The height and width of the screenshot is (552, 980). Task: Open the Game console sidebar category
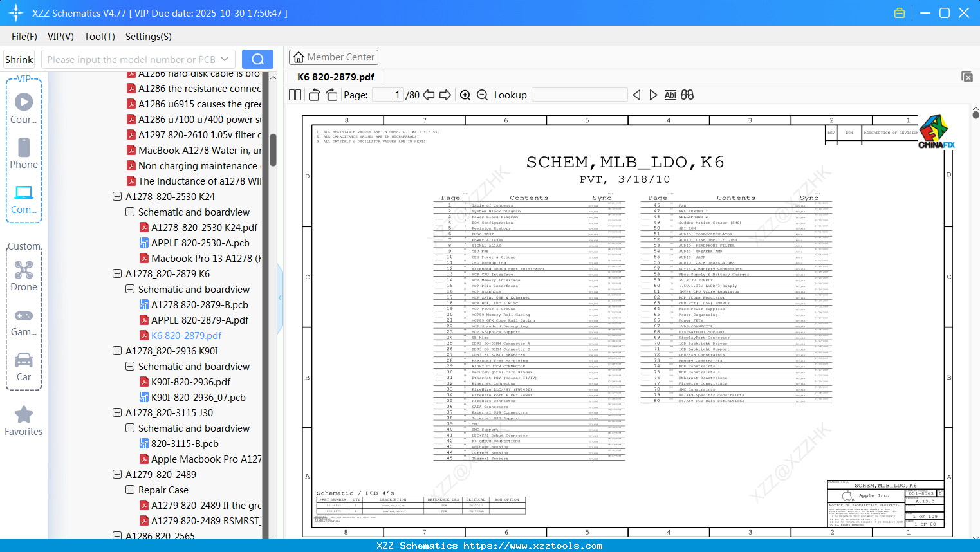tap(24, 322)
